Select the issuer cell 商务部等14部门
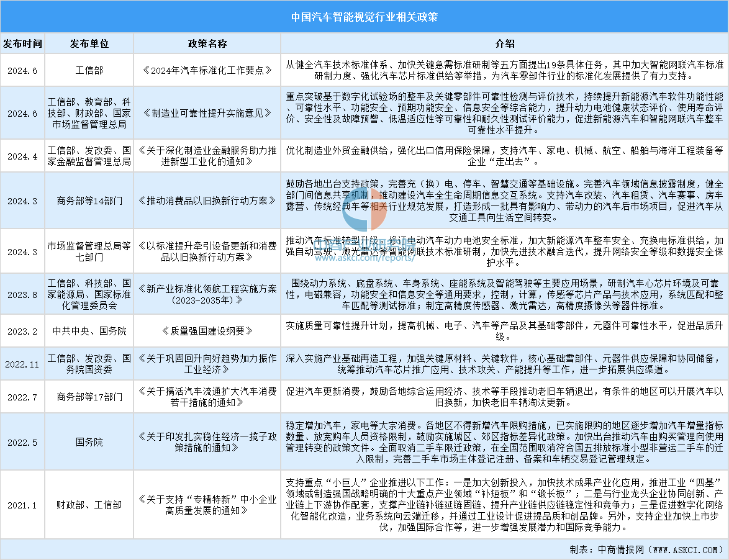729x560 pixels. [x=89, y=201]
